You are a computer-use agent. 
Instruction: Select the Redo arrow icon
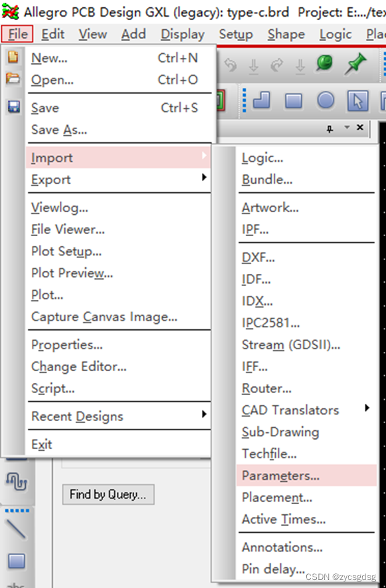(276, 64)
